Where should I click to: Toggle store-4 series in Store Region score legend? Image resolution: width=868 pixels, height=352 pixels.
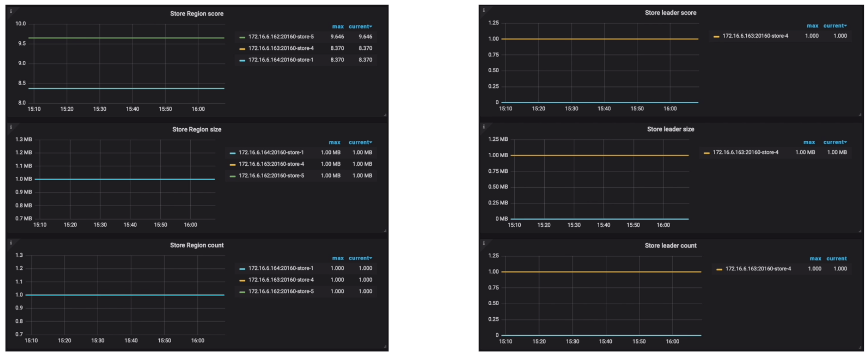coord(281,48)
